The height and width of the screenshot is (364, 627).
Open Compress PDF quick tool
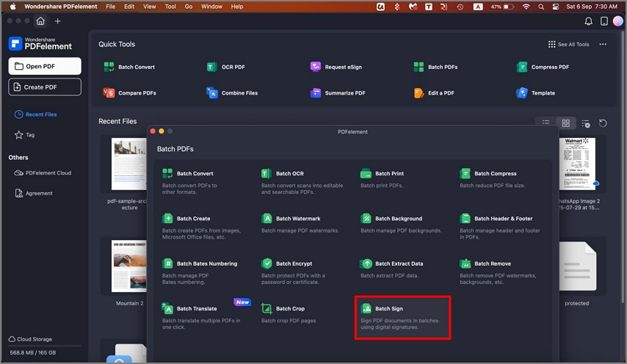543,67
